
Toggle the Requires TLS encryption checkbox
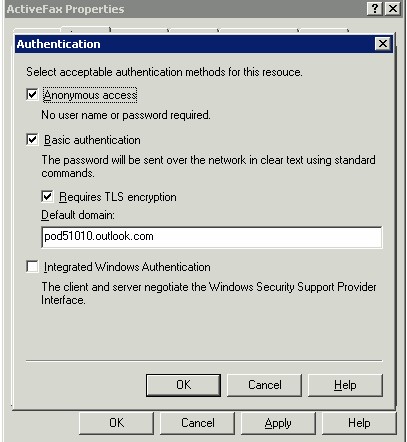click(47, 197)
